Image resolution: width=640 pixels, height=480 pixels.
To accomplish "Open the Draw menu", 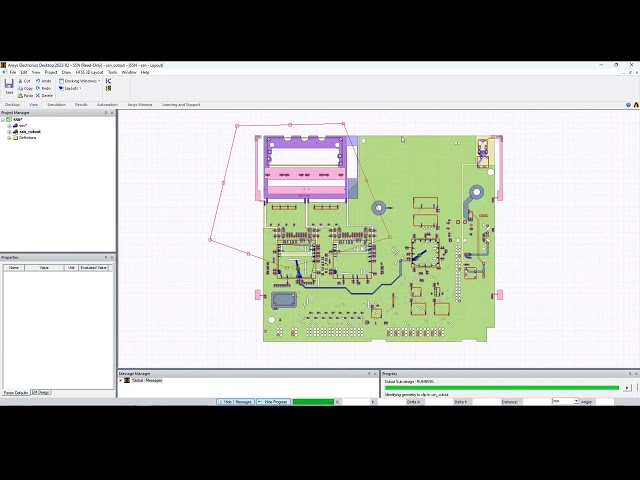I will click(66, 72).
